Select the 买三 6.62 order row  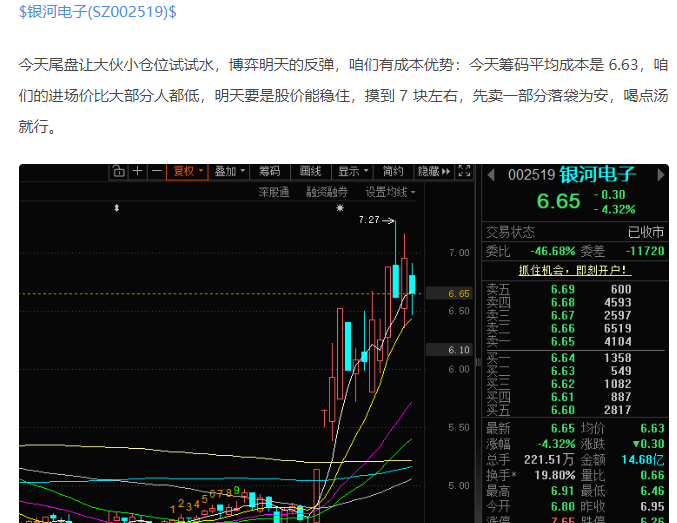pyautogui.click(x=575, y=384)
